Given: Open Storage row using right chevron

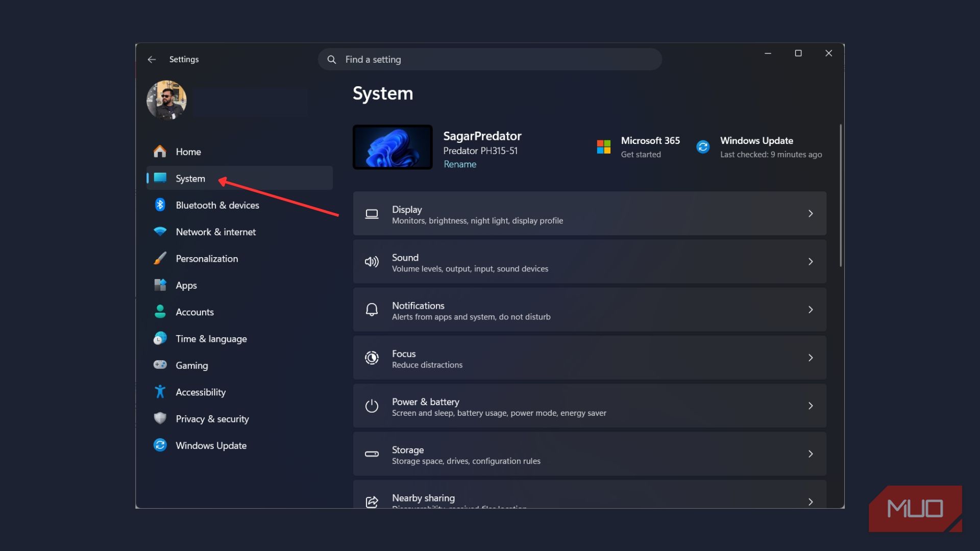Looking at the screenshot, I should pyautogui.click(x=811, y=454).
